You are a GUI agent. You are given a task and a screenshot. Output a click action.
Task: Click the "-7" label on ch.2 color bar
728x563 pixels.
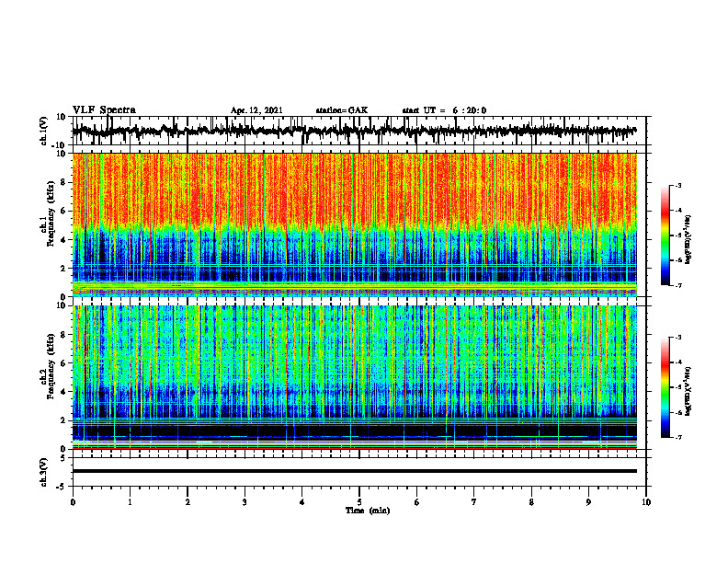click(x=677, y=438)
